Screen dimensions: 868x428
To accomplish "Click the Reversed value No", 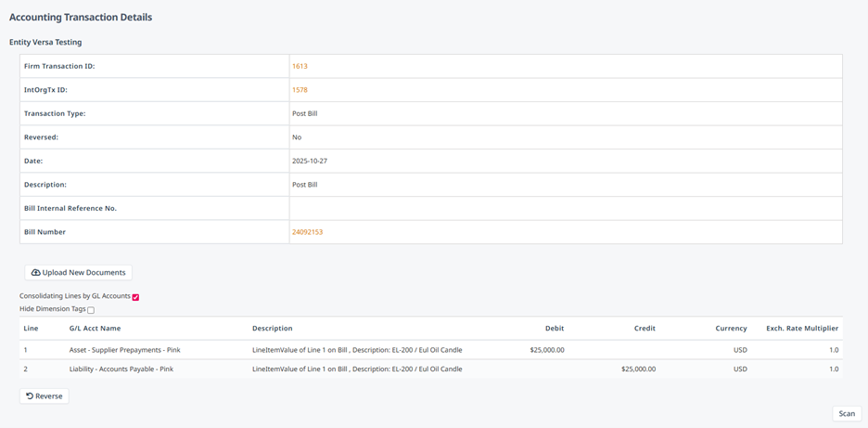I will 297,137.
